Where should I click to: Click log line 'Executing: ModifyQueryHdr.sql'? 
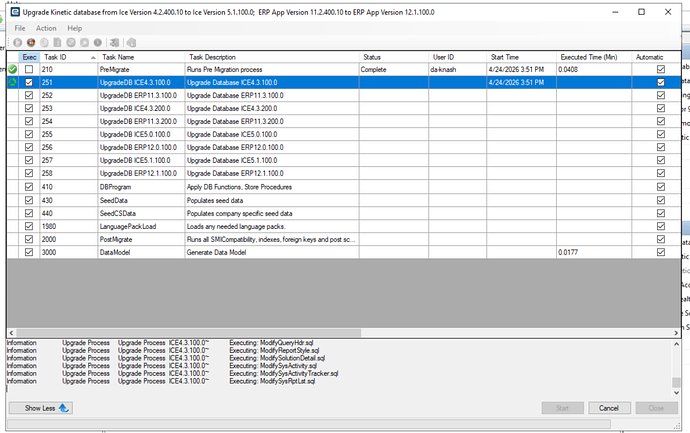271,343
